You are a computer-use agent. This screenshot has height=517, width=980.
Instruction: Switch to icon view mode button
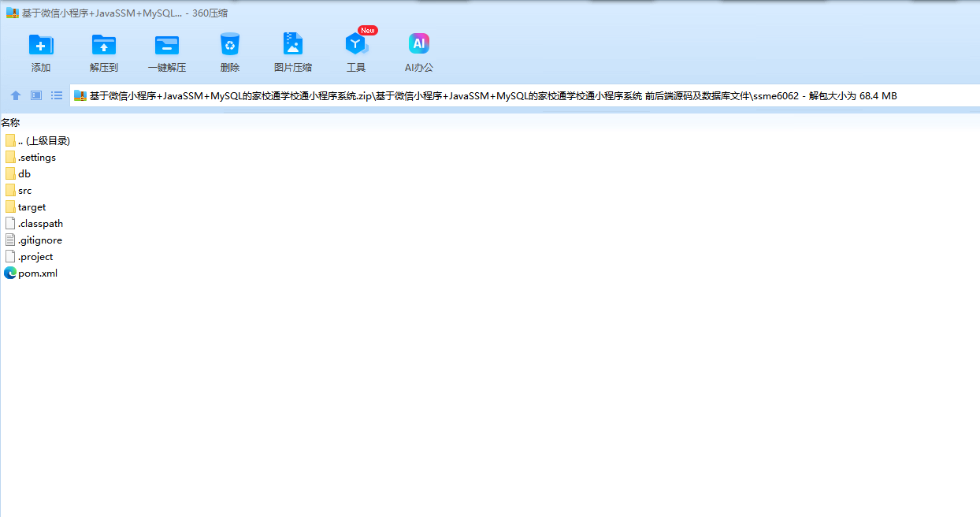point(36,95)
